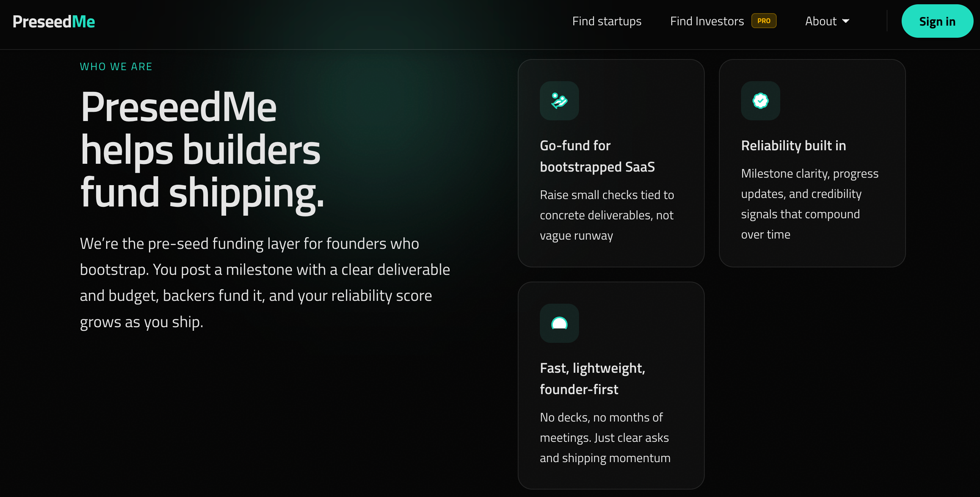Click the dome icon above Fast, lightweight
Screen dimensions: 980x497
(559, 323)
